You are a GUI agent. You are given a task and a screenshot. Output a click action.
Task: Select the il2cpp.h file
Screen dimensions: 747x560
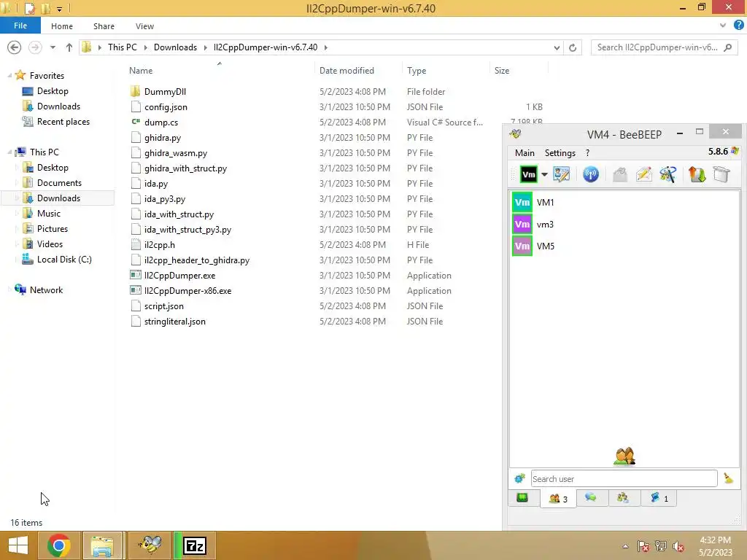159,245
